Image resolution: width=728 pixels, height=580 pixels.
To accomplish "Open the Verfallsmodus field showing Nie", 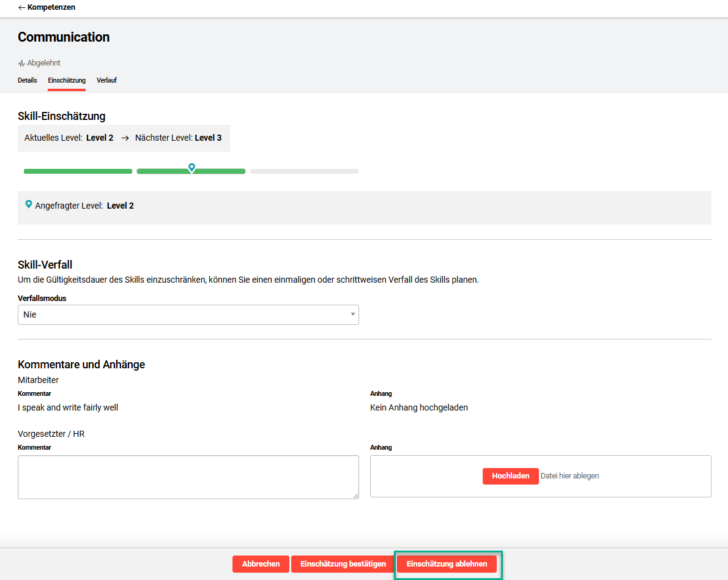I will (184, 314).
